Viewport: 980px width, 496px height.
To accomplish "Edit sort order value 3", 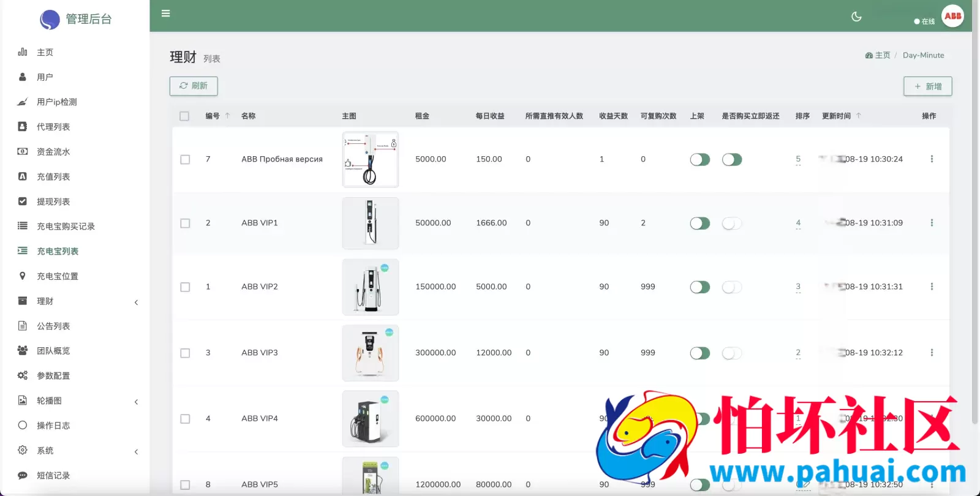I will click(x=798, y=287).
